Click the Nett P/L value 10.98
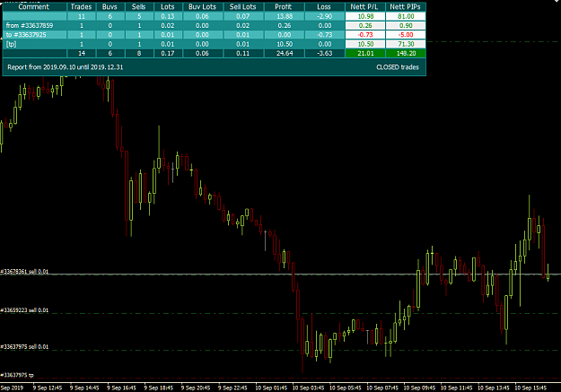 coord(365,16)
